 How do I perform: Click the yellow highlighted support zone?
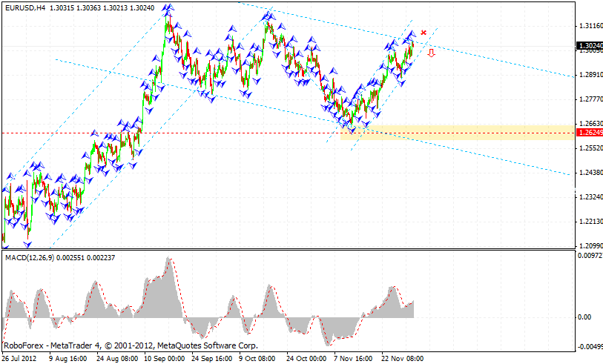[460, 133]
